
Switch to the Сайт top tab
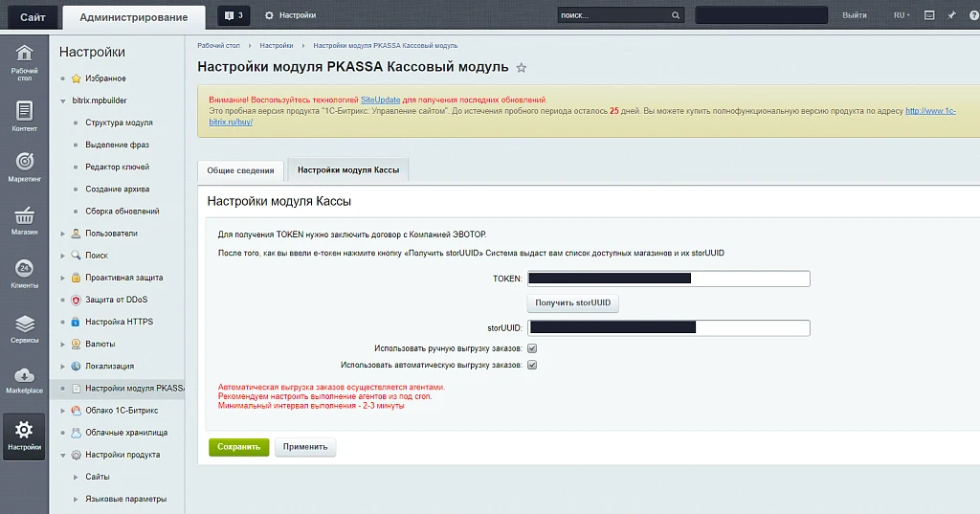pos(33,17)
